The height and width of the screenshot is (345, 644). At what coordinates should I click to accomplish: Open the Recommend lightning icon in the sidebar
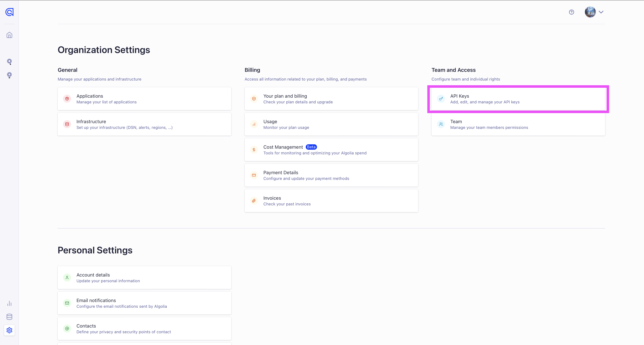(x=9, y=75)
